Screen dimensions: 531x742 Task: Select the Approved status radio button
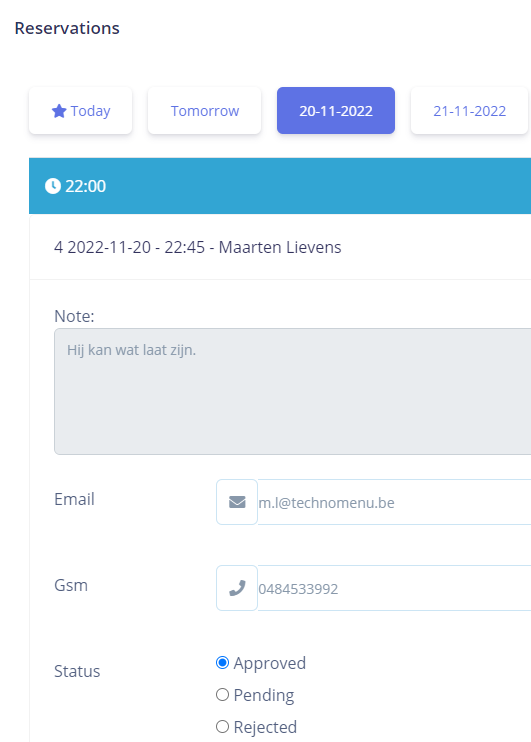click(x=222, y=662)
